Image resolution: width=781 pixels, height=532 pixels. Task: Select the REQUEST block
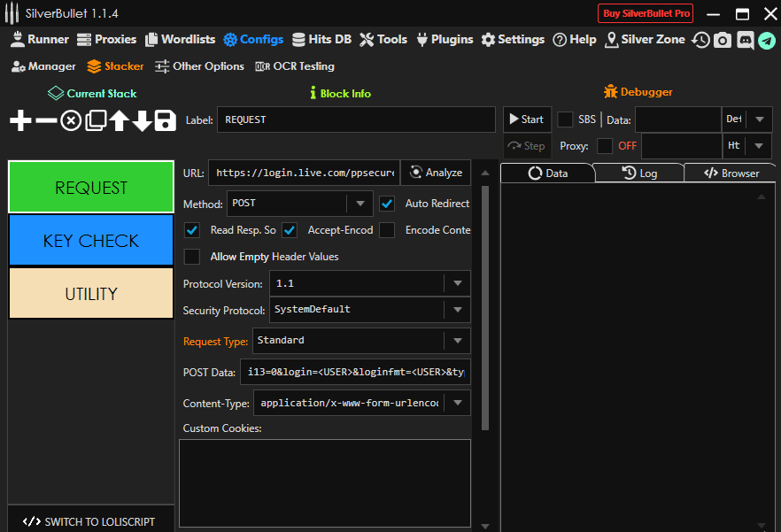point(90,188)
